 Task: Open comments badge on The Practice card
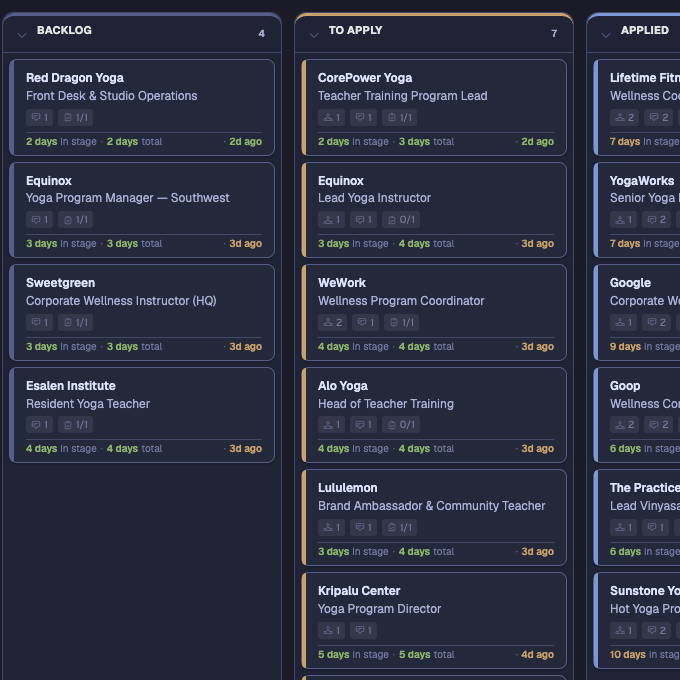tap(656, 527)
